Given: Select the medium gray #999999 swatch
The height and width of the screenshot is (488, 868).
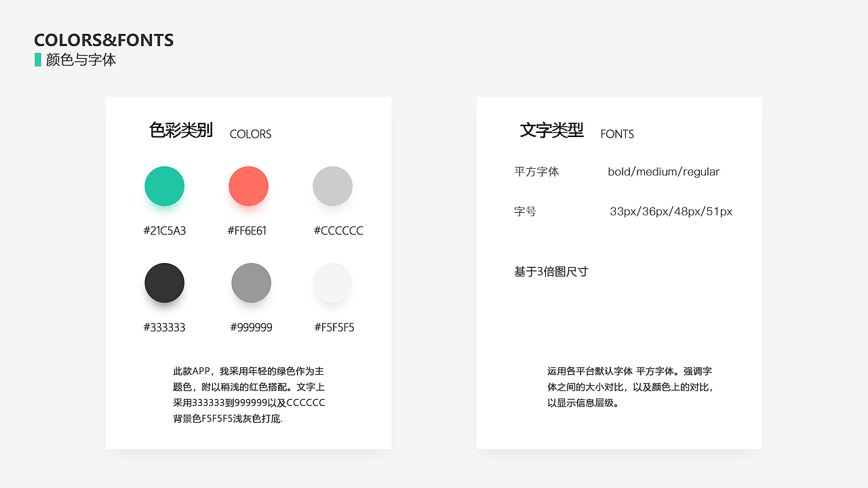Looking at the screenshot, I should pos(251,283).
